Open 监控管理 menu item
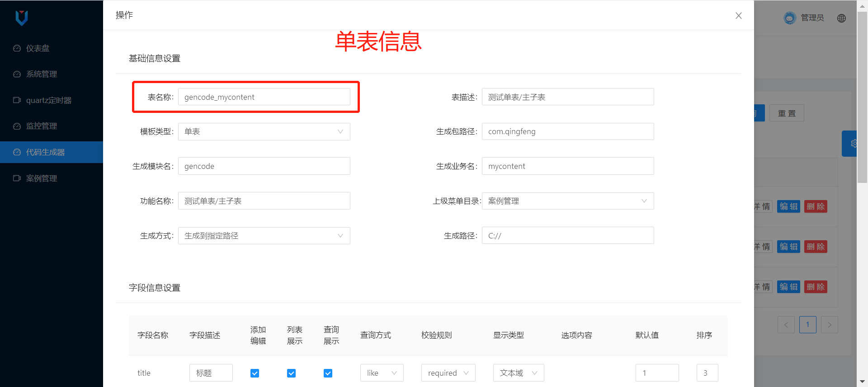Viewport: 868px width, 387px height. (52, 126)
